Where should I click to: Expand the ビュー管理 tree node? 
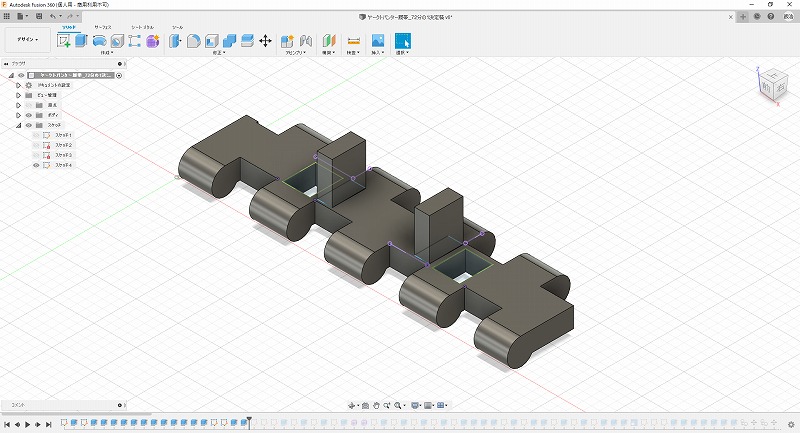18,95
